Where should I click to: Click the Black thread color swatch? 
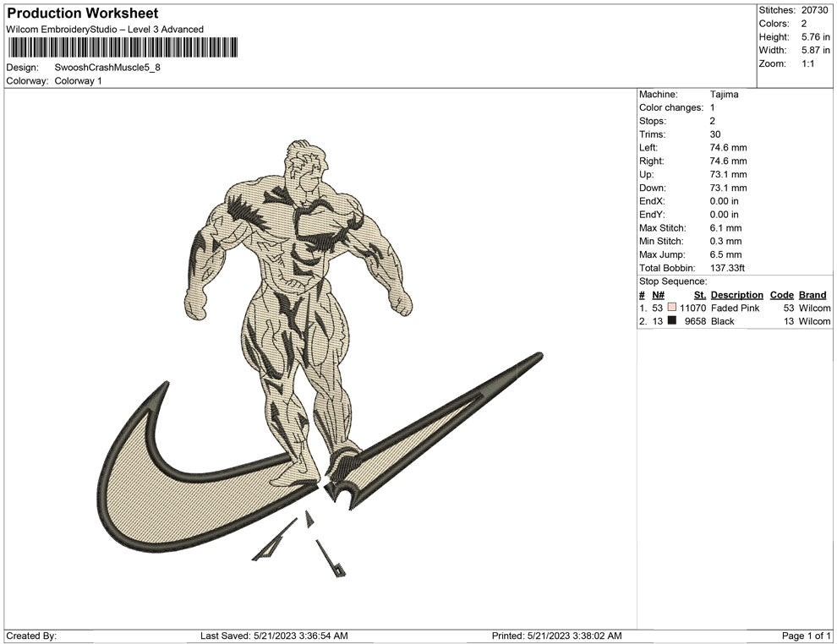(672, 320)
